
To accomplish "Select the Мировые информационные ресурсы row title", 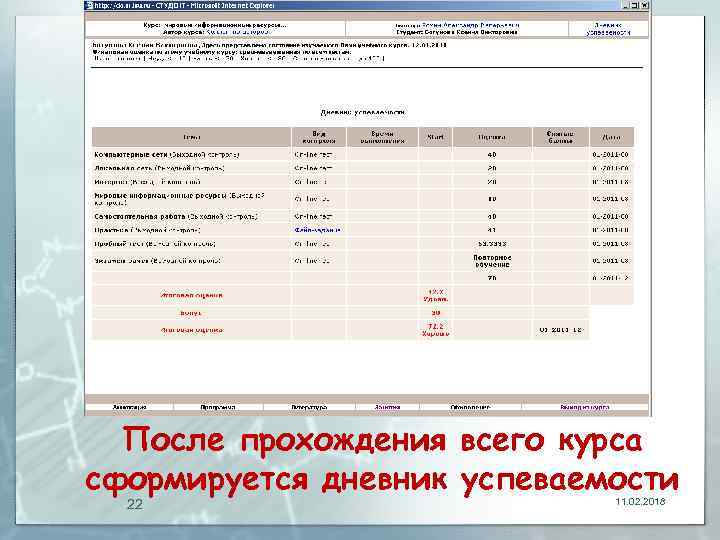I will (179, 199).
